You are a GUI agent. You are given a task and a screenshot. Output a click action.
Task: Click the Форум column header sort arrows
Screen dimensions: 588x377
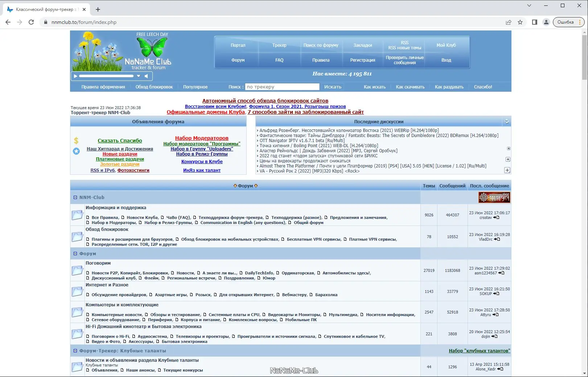coord(246,186)
